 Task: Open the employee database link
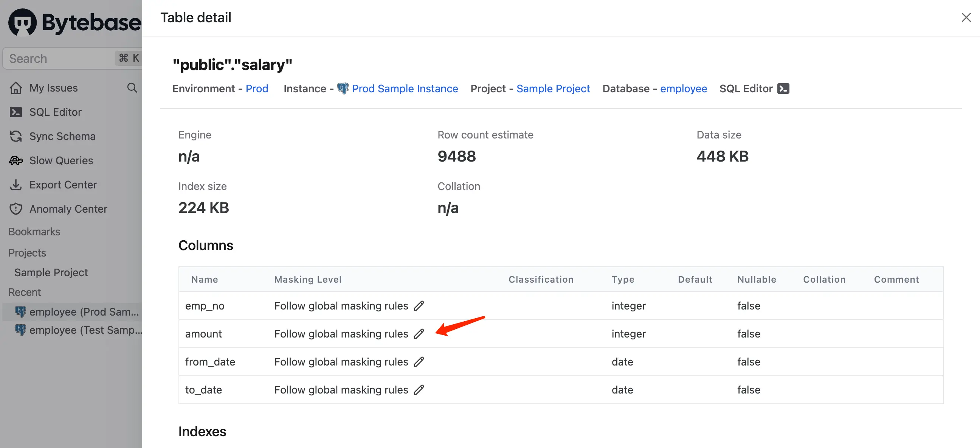pos(683,89)
